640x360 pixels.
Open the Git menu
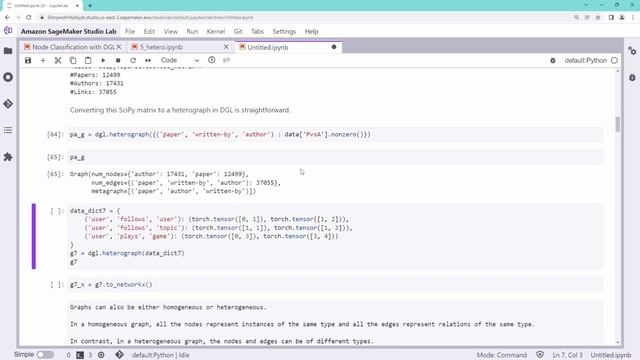click(238, 31)
